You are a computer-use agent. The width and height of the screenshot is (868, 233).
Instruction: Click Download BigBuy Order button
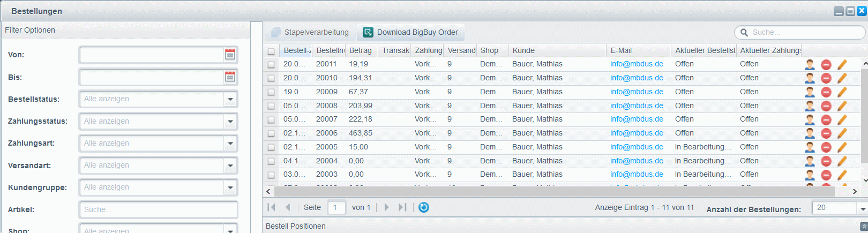(x=411, y=32)
